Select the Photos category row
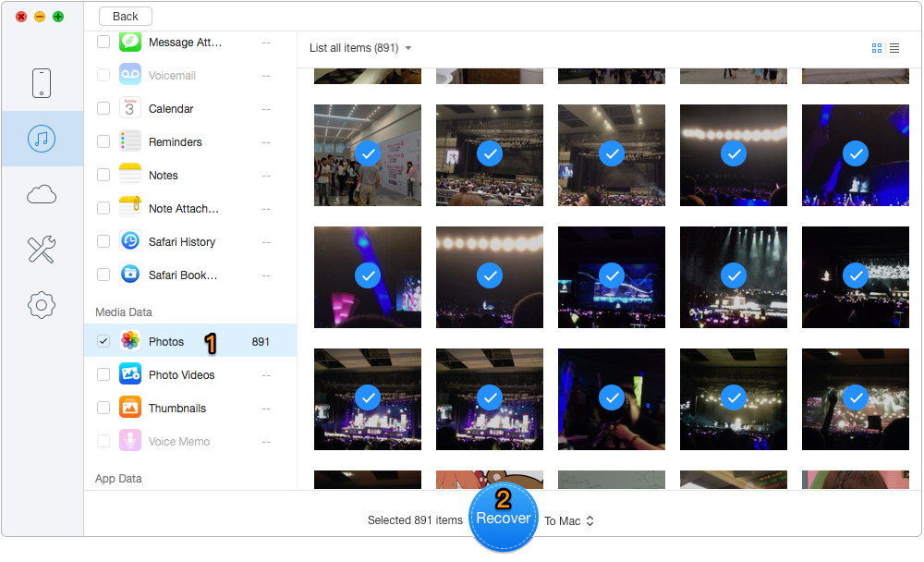Viewport: 924px width, 562px height. 190,341
